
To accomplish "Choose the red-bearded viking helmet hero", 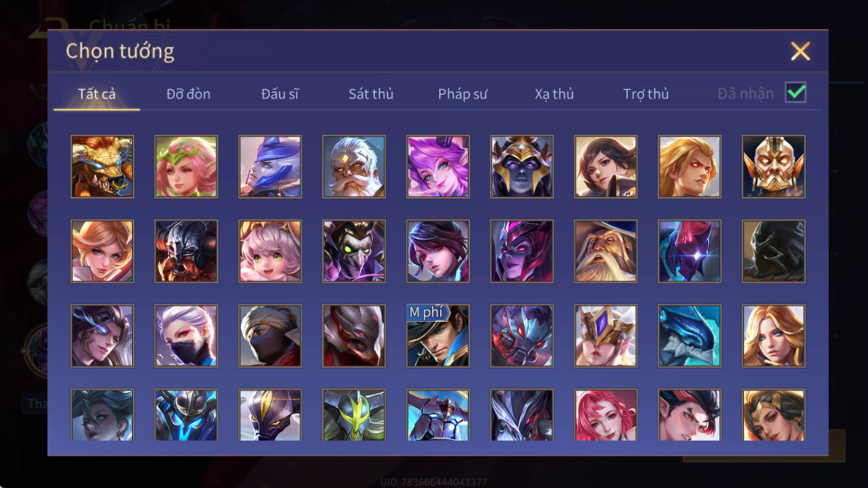I will point(186,251).
